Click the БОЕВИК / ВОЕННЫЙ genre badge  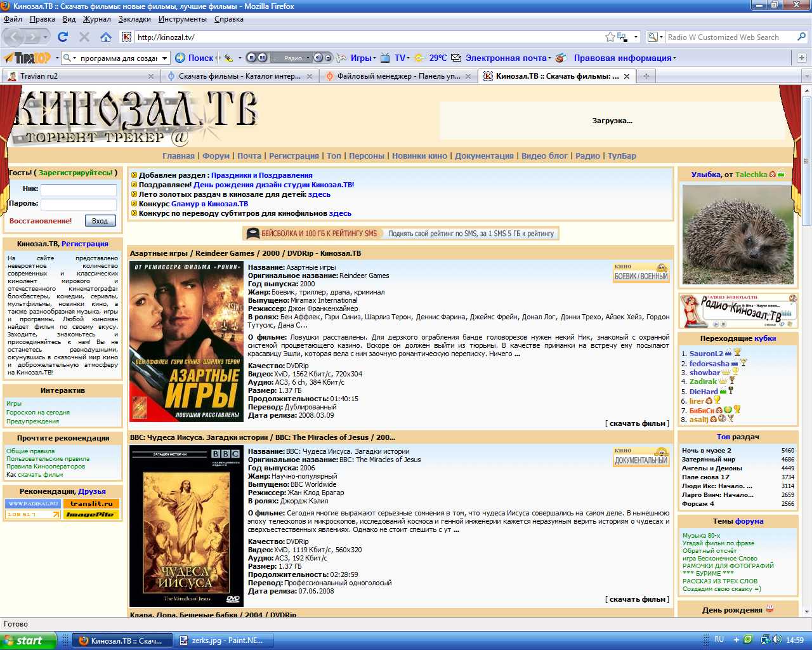click(641, 273)
